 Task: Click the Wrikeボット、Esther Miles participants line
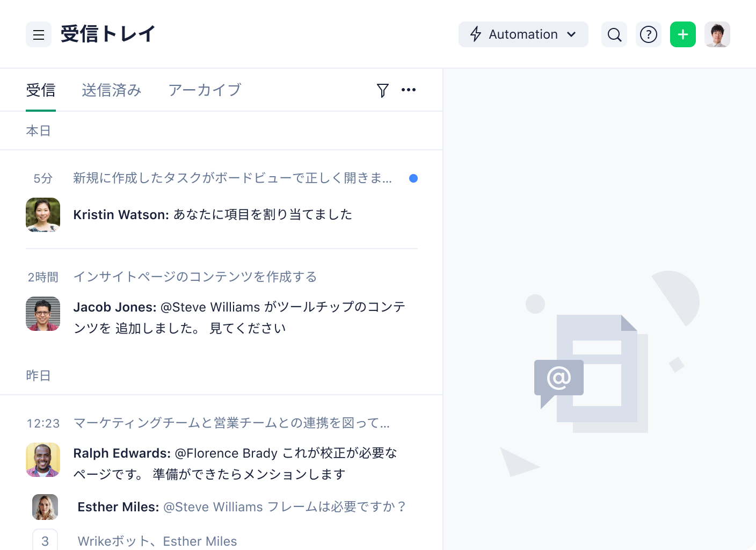click(x=157, y=541)
